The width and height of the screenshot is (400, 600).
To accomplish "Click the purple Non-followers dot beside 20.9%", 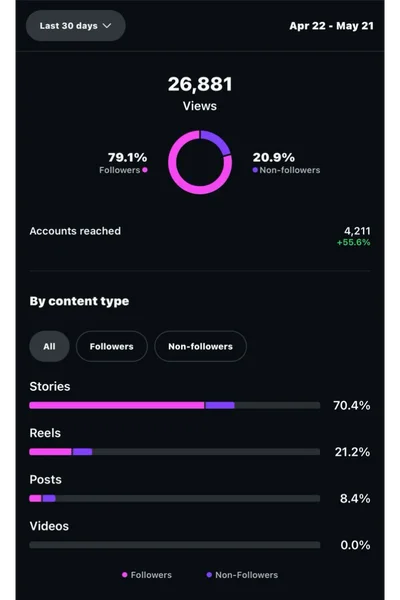I will 255,170.
